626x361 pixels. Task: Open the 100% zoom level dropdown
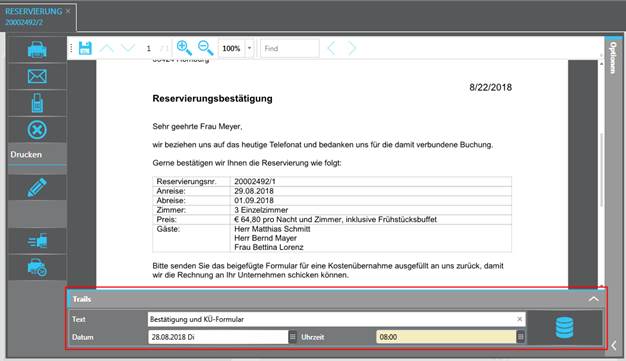pyautogui.click(x=250, y=48)
